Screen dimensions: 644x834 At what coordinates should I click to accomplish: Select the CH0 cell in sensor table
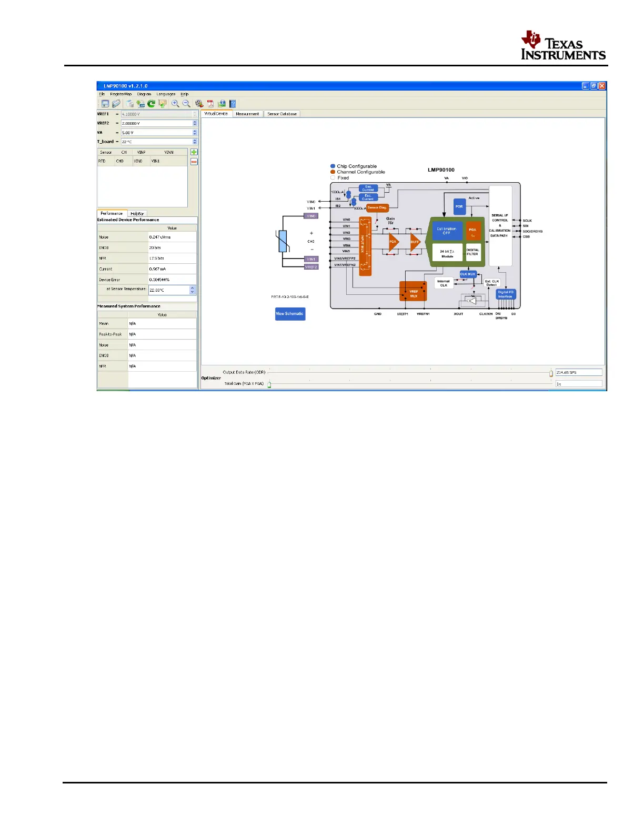(x=124, y=161)
